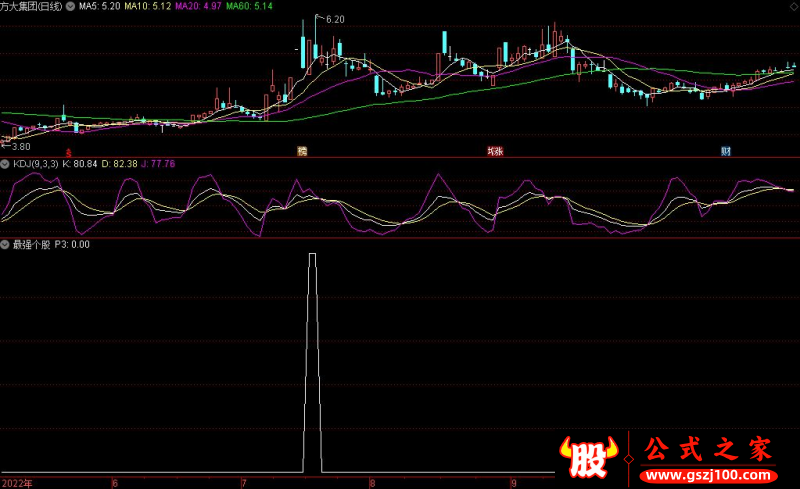Expand the 最强个股 indicator settings arrow
The width and height of the screenshot is (800, 489).
pyautogui.click(x=5, y=243)
